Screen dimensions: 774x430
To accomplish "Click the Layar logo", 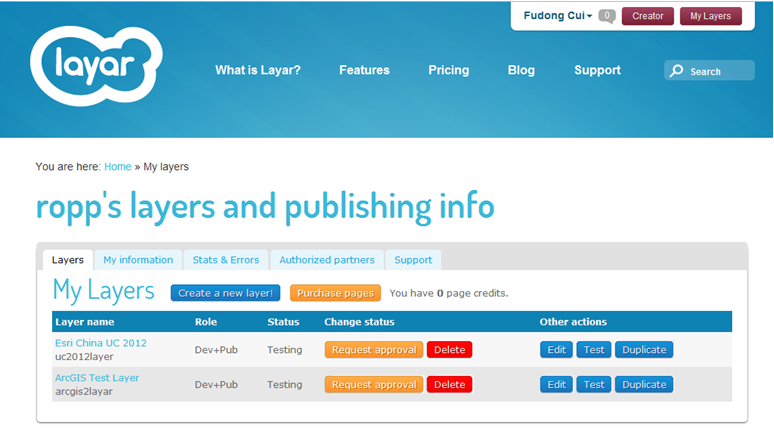I will click(96, 66).
